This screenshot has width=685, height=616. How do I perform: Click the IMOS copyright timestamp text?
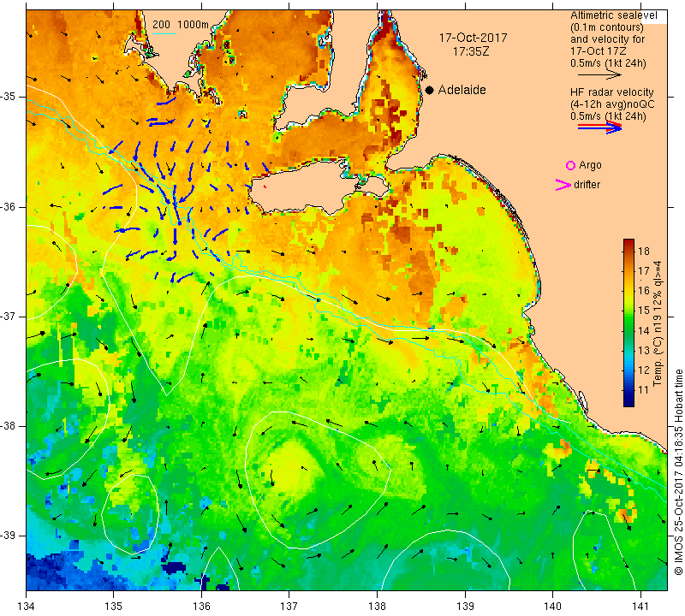coord(678,472)
